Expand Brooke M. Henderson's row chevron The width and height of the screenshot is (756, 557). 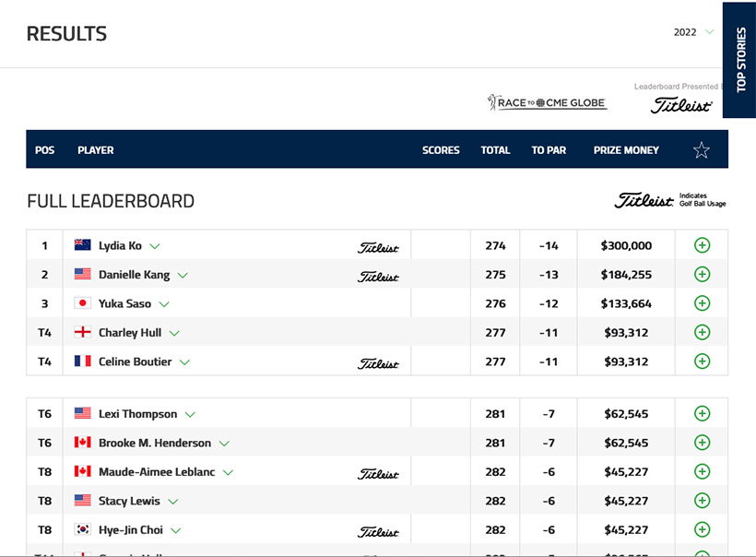click(x=224, y=444)
